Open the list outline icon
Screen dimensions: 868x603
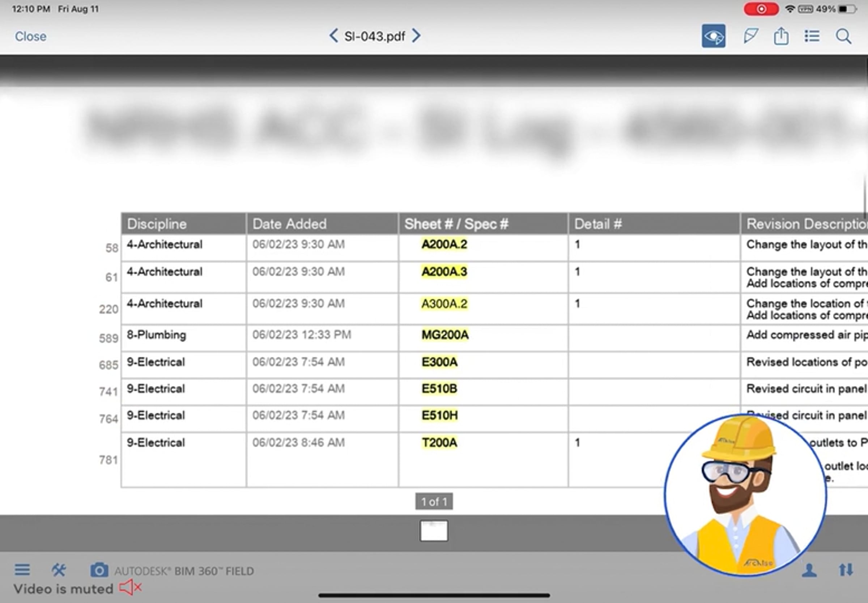pyautogui.click(x=812, y=36)
